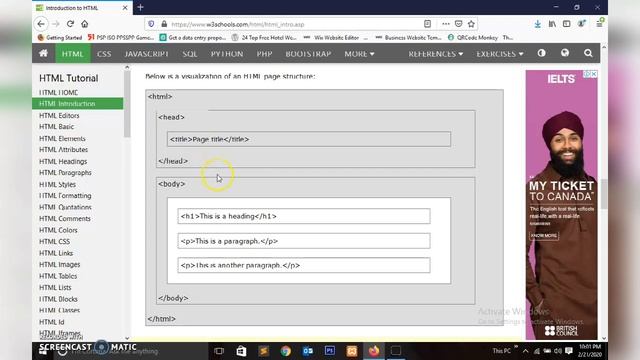Go back with the browser back arrow
Image resolution: width=640 pixels, height=360 pixels.
click(41, 24)
